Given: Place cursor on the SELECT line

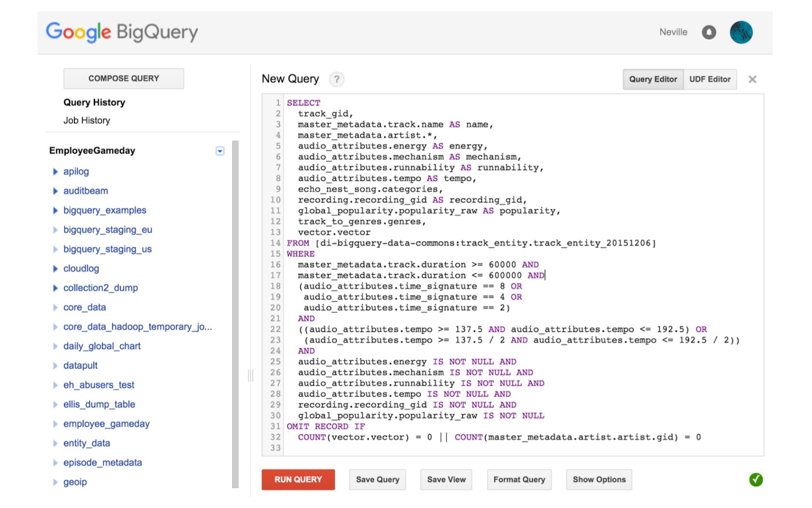Looking at the screenshot, I should point(304,103).
